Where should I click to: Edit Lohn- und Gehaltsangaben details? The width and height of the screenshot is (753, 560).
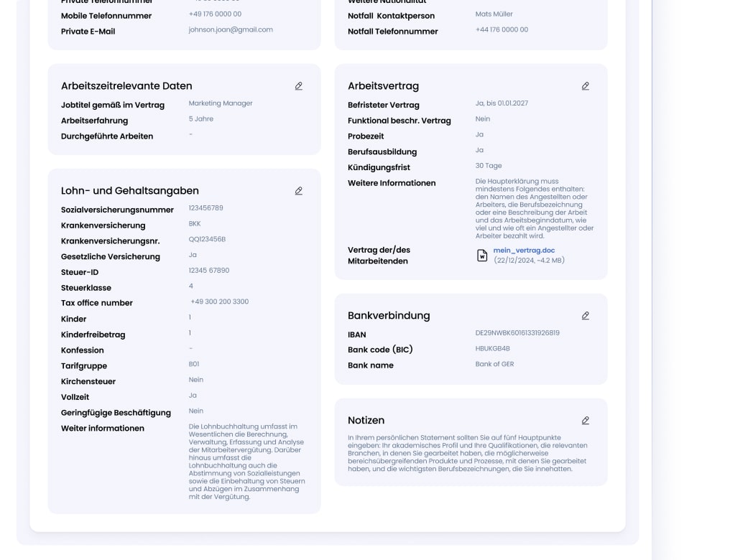[299, 191]
